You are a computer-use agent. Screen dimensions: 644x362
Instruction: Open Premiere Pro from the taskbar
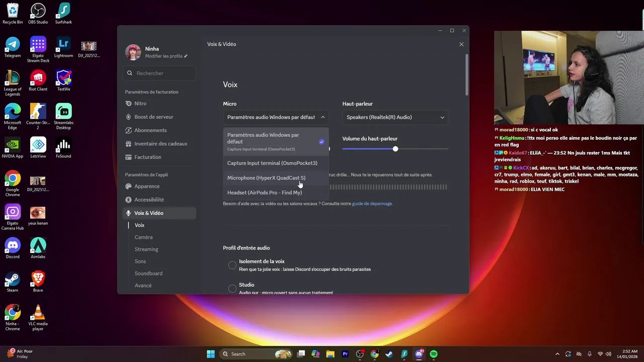[x=345, y=354]
